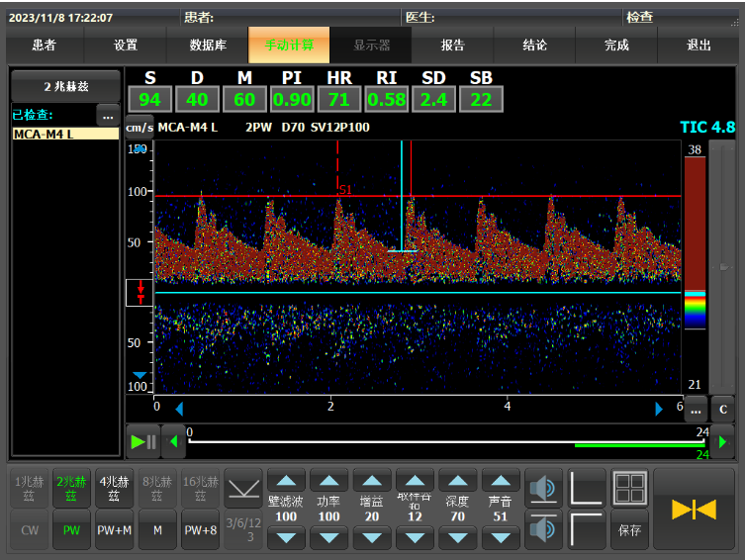Screen dimensions: 745x560
Task: Select 8兆赫兹 frequency
Action: [x=157, y=489]
